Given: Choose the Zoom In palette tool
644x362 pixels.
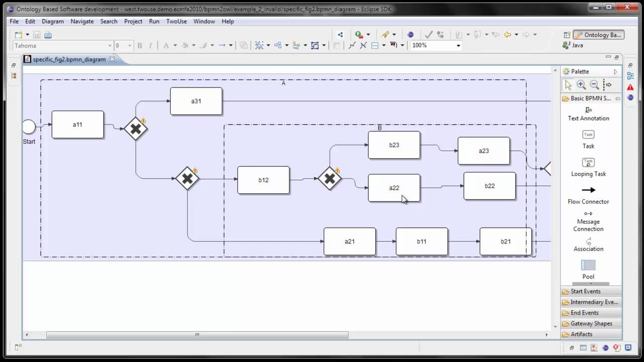Looking at the screenshot, I should tap(581, 85).
